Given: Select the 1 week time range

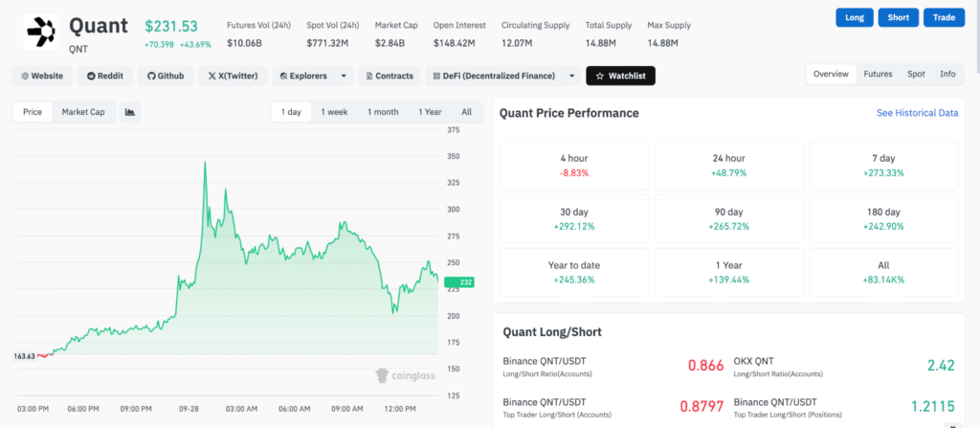Looking at the screenshot, I should click(334, 112).
